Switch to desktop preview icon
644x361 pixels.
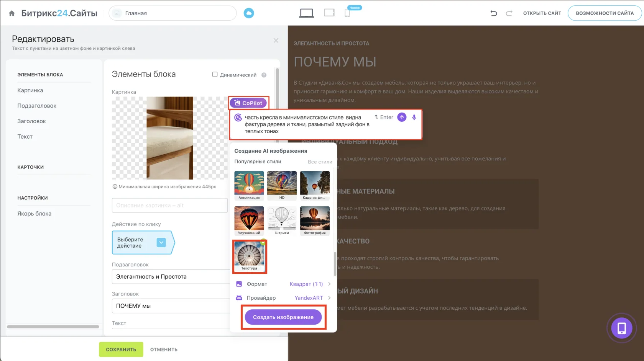(306, 13)
